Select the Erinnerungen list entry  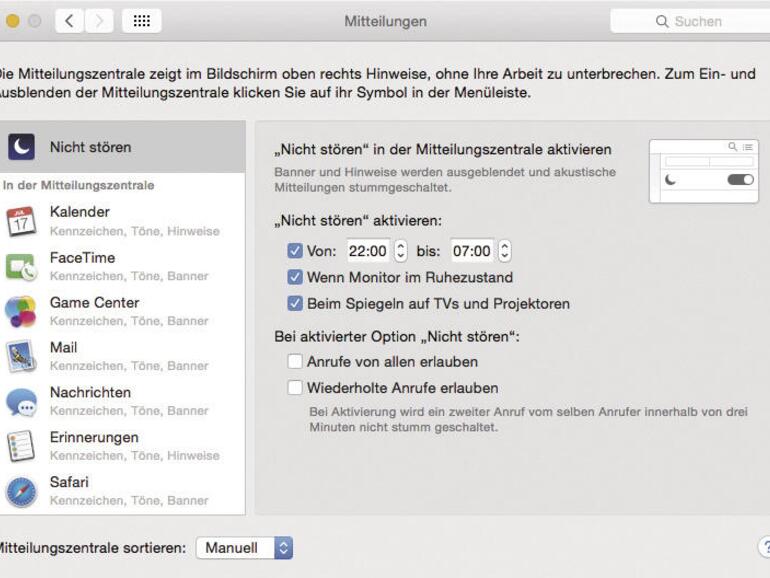(x=122, y=446)
